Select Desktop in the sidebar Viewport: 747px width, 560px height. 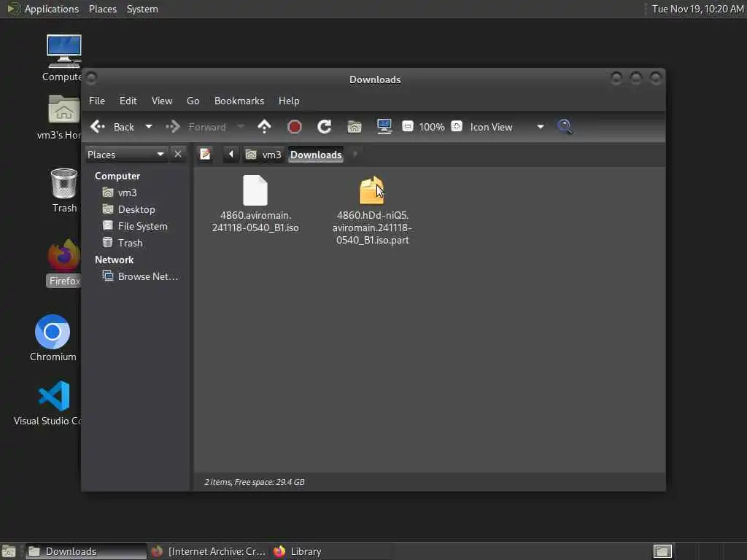pyautogui.click(x=138, y=209)
